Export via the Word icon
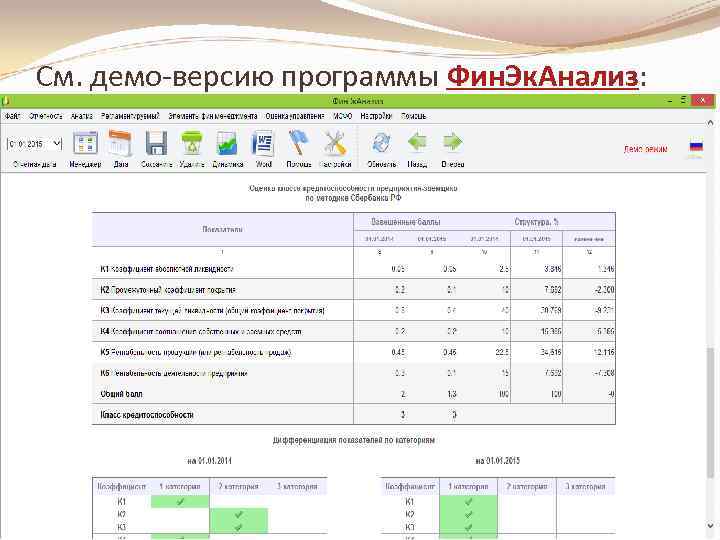Screen dimensions: 720x540 263,143
